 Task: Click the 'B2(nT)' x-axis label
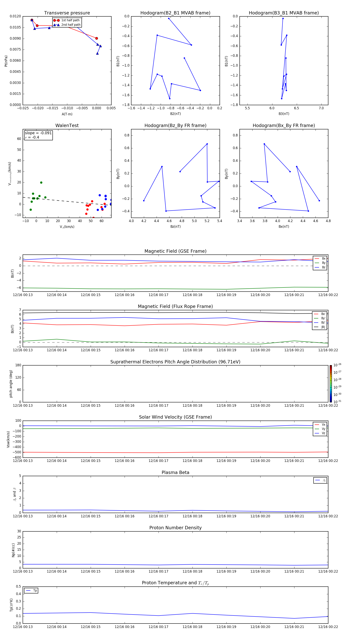click(175, 114)
